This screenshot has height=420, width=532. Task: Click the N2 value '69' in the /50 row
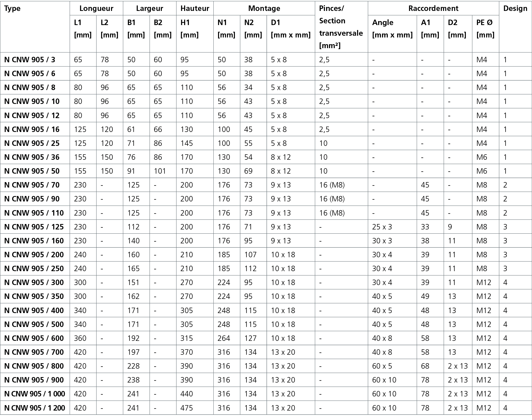point(248,171)
